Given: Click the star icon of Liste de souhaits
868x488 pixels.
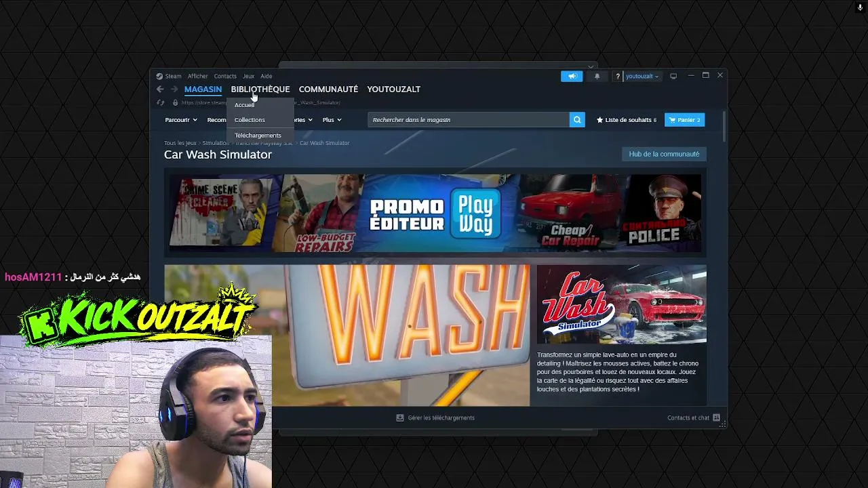Looking at the screenshot, I should [x=599, y=120].
